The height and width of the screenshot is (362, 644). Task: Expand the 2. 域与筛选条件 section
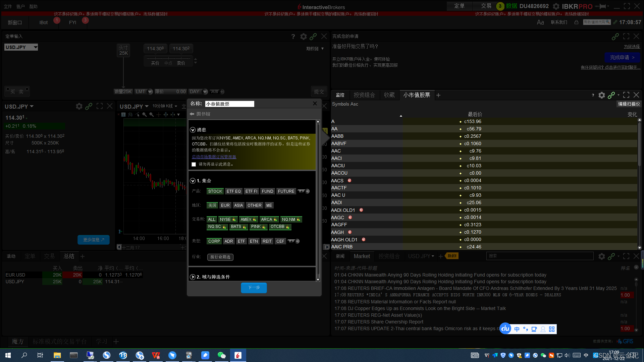193,277
